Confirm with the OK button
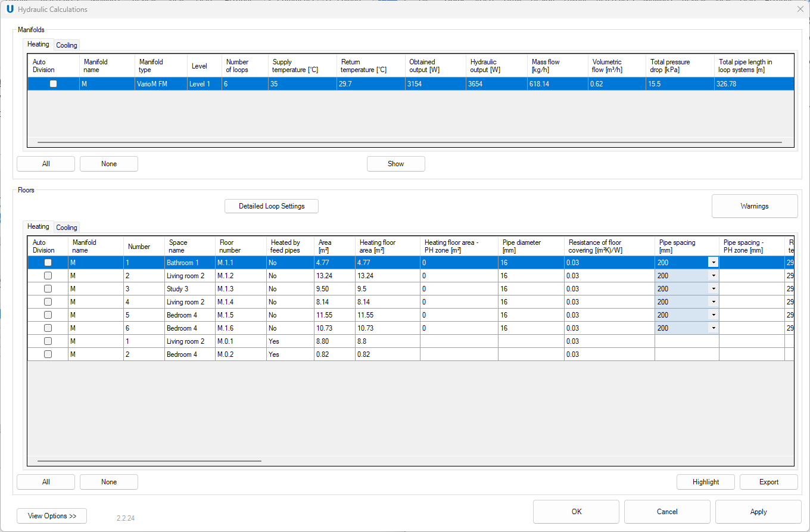 point(577,512)
